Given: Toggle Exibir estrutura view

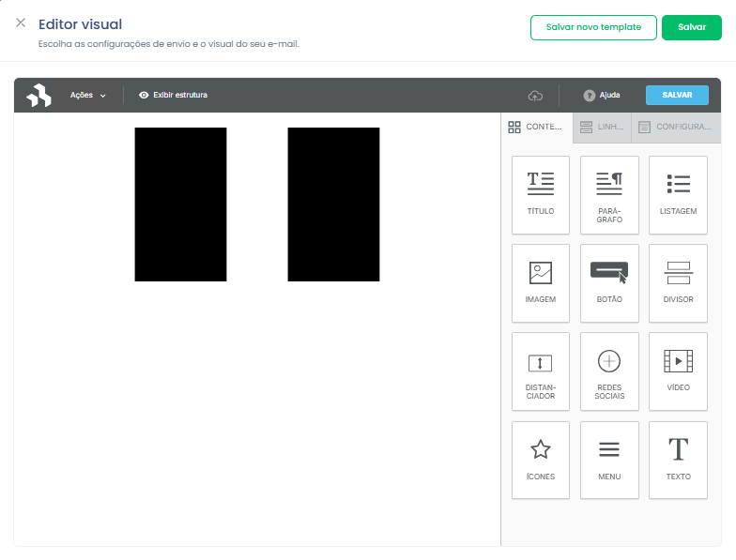Looking at the screenshot, I should click(173, 95).
